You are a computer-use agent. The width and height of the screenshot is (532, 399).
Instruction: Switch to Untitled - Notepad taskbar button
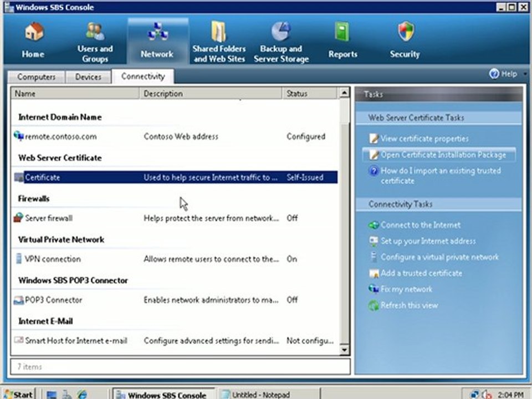[x=268, y=394]
